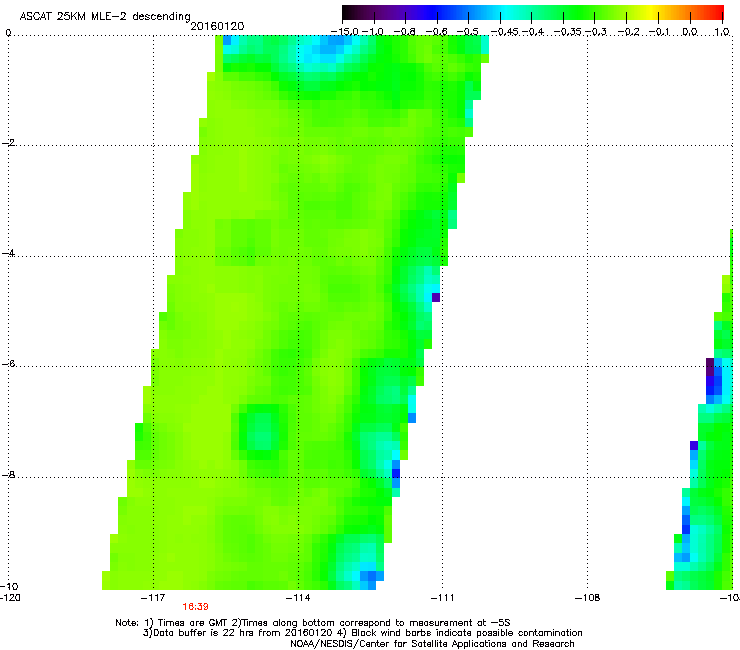740x650 pixels.
Task: Click the yellow band of the color scale
Action: click(652, 12)
